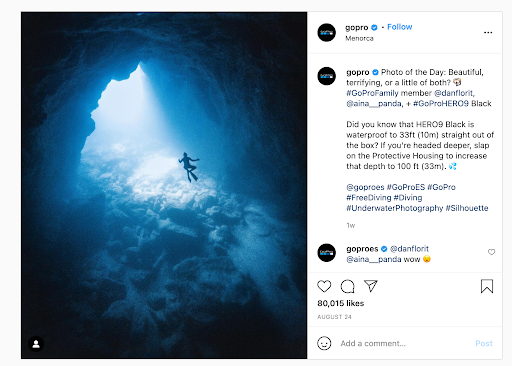Open the Menorca location link
The width and height of the screenshot is (512, 366).
[359, 38]
